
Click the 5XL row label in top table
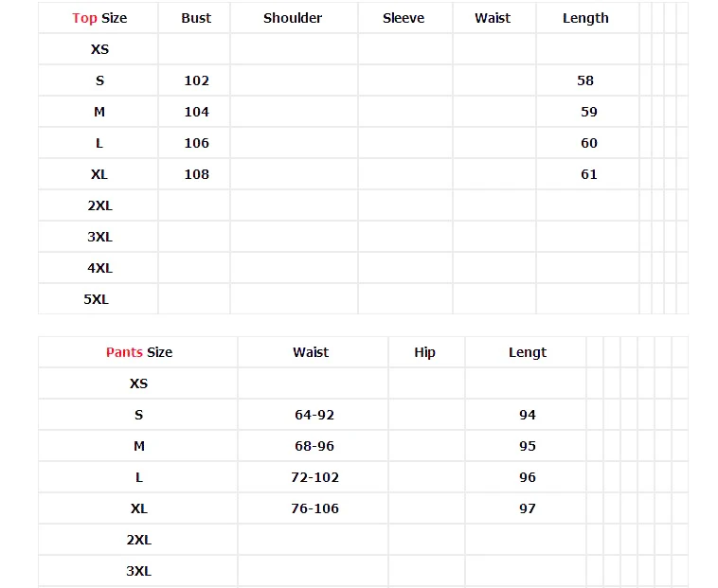point(97,299)
